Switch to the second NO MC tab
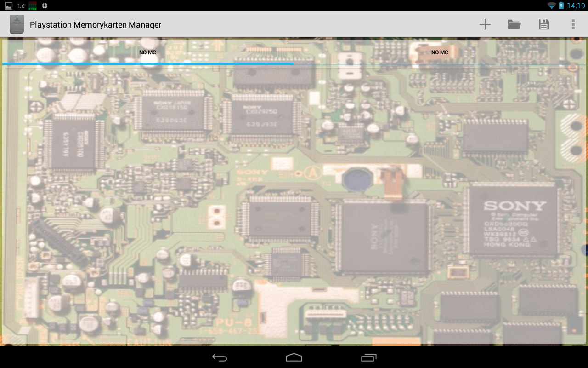This screenshot has height=368, width=588. [x=440, y=52]
